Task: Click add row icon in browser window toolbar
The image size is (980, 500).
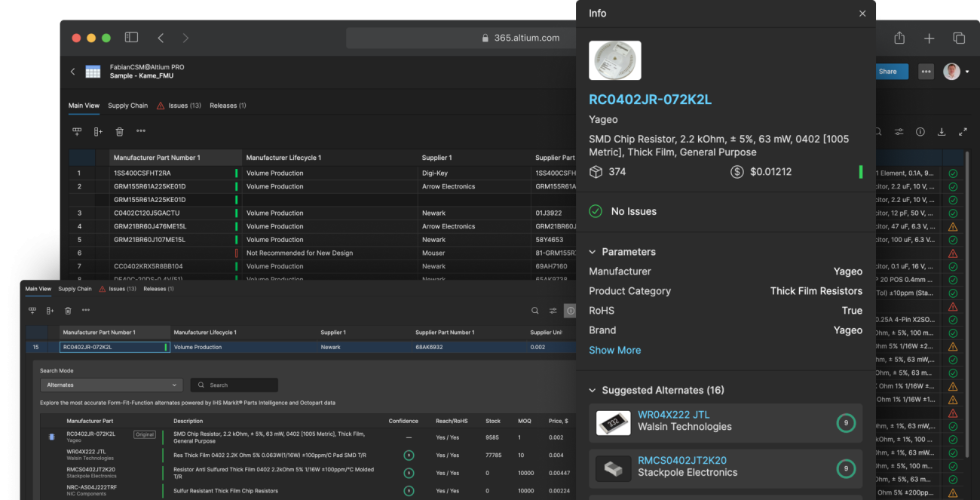Action: (x=77, y=131)
